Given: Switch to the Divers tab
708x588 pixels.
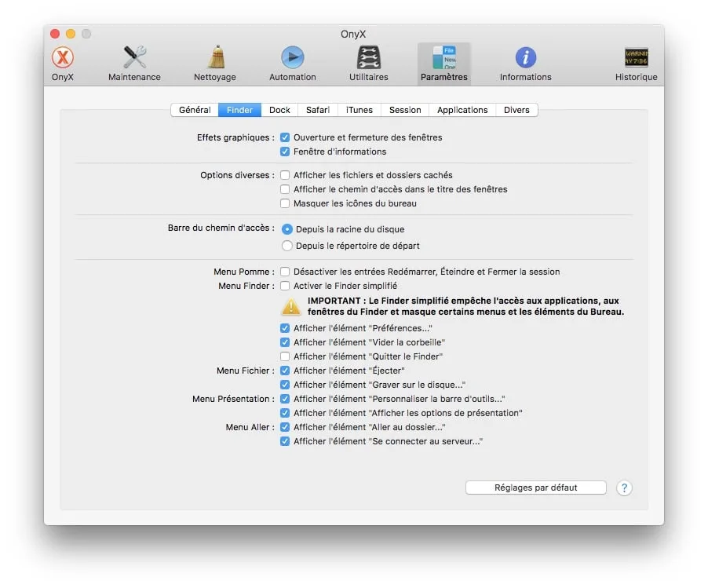Looking at the screenshot, I should tap(516, 110).
